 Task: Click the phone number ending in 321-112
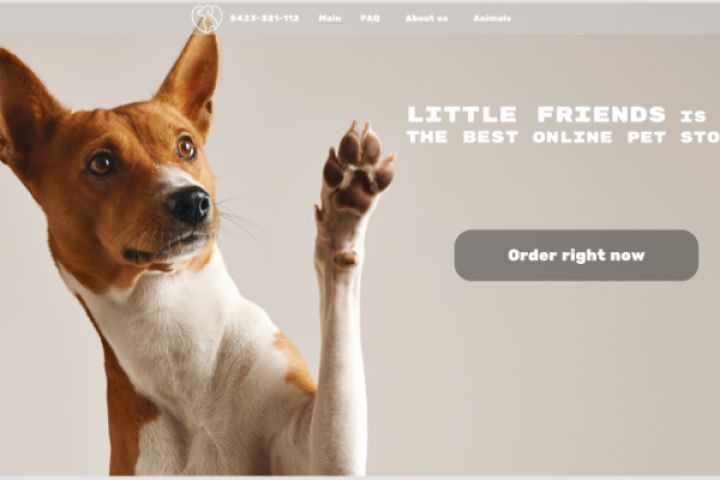pos(264,18)
